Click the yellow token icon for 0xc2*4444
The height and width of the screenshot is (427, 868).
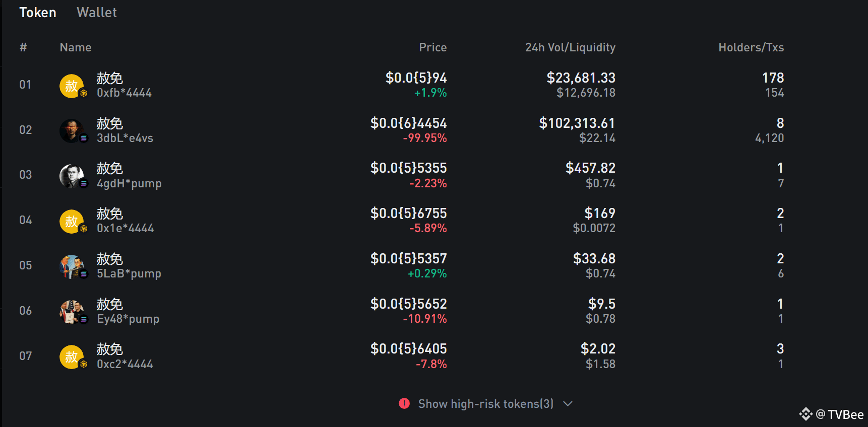72,357
